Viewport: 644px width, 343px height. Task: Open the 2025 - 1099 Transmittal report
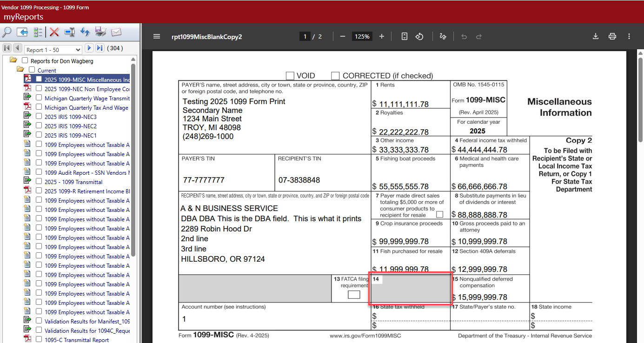(73, 182)
